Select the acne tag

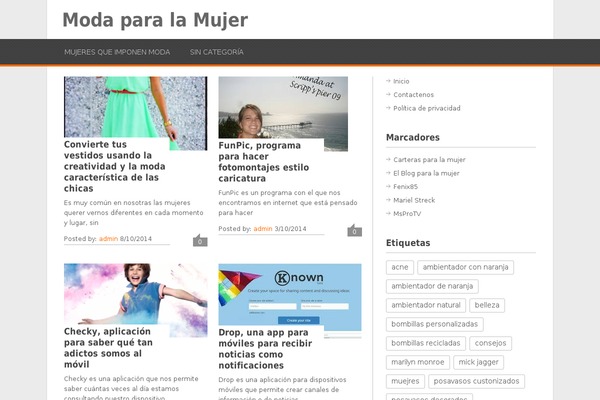(x=400, y=267)
